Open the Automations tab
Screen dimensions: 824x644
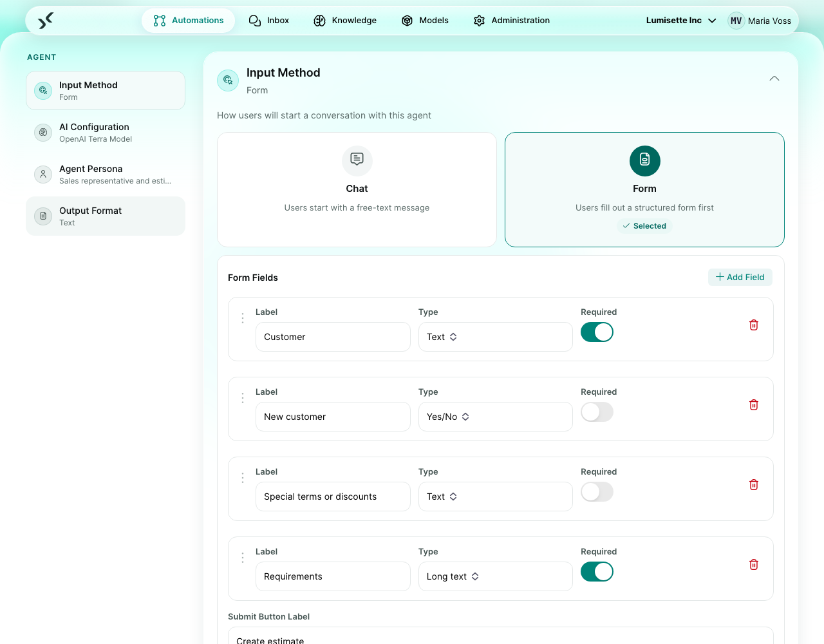coord(189,21)
